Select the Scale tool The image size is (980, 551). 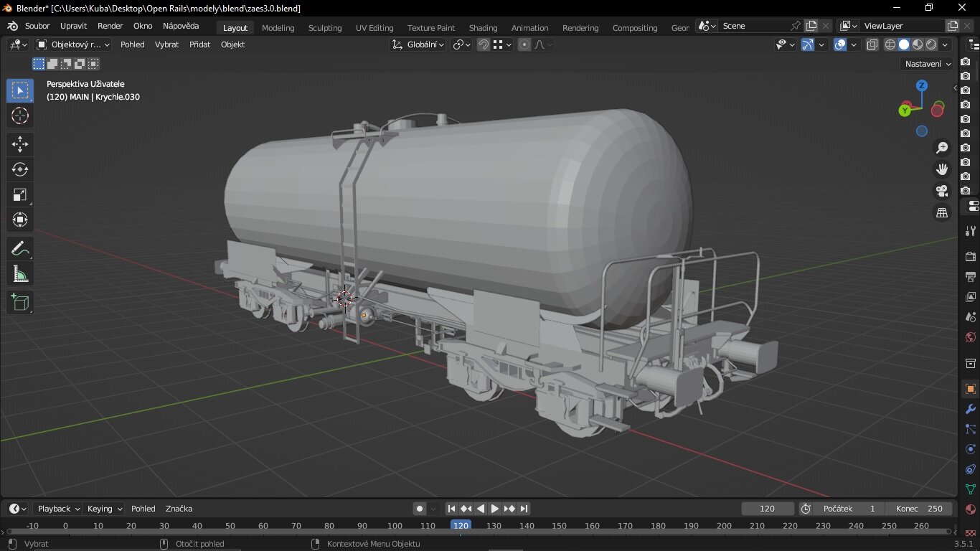pyautogui.click(x=20, y=194)
